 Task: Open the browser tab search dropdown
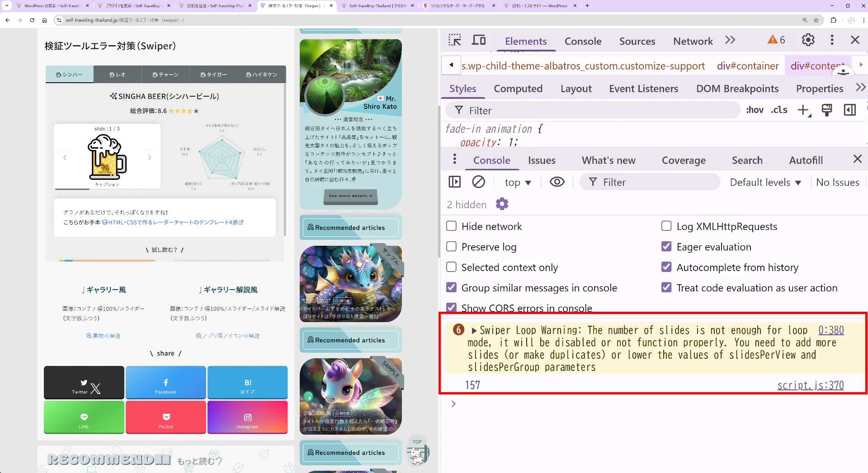(6, 5)
